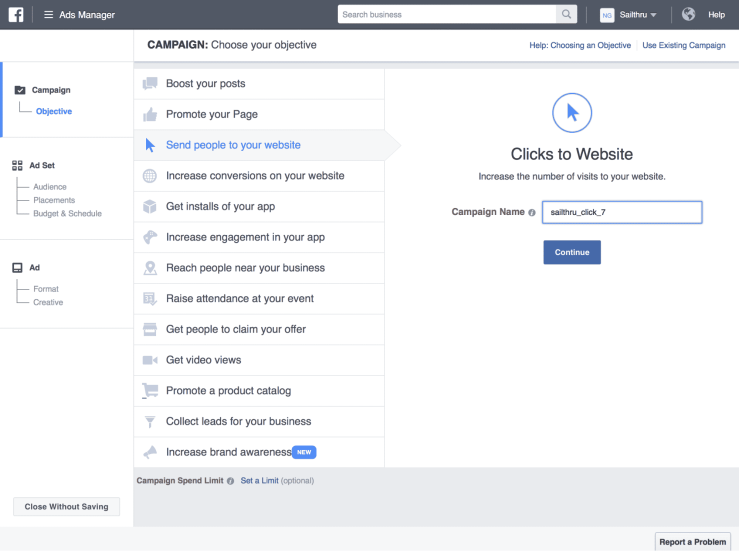The height and width of the screenshot is (551, 739).
Task: Click the Facebook logo icon
Action: 17,15
